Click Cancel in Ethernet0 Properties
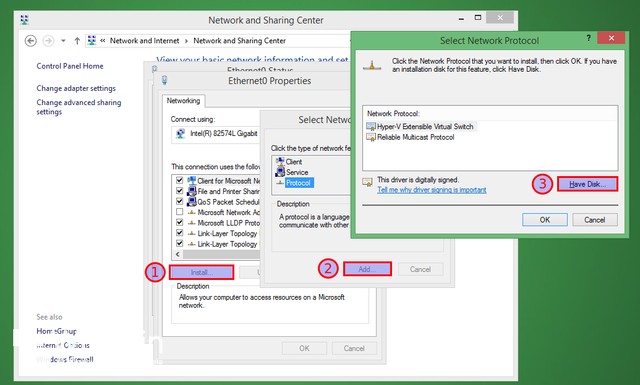 pos(354,348)
